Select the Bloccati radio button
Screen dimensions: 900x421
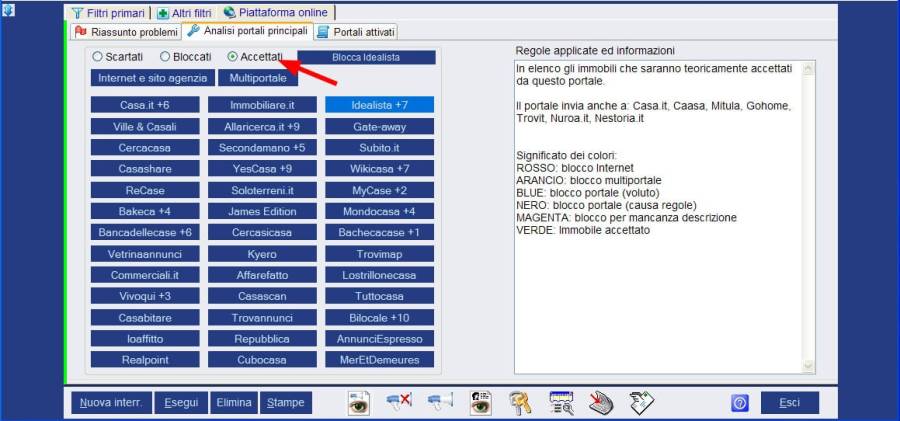click(166, 57)
